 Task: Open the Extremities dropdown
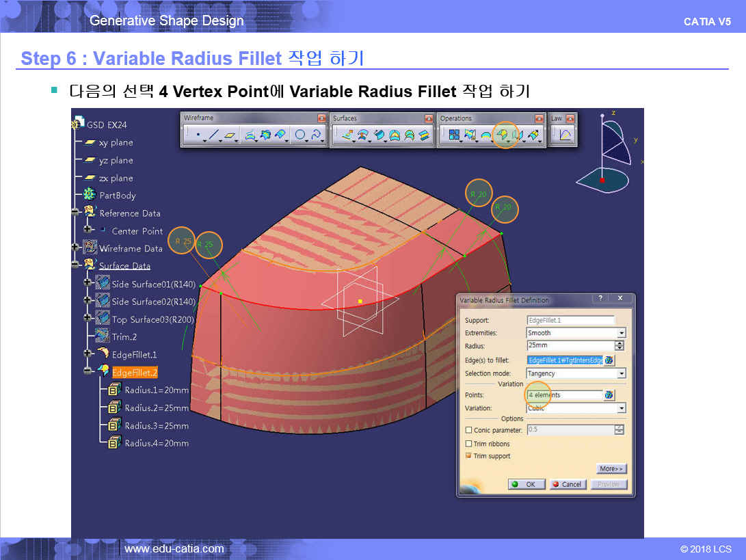[621, 333]
